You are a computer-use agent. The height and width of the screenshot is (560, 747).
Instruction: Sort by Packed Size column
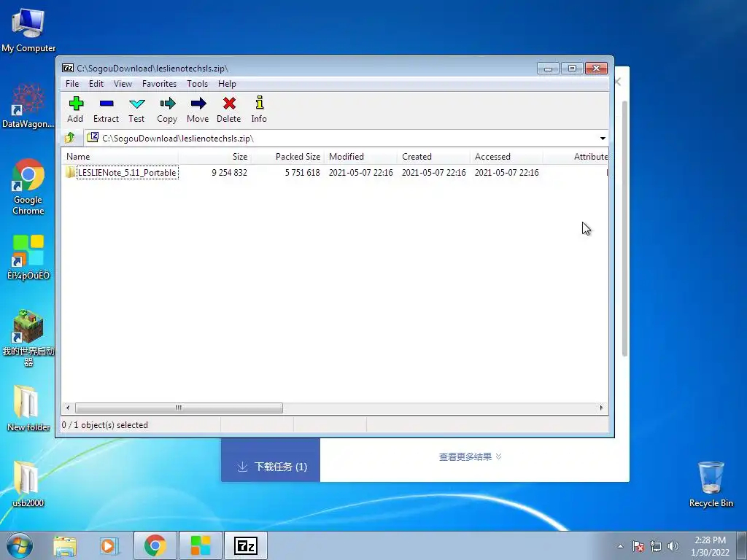pyautogui.click(x=287, y=157)
